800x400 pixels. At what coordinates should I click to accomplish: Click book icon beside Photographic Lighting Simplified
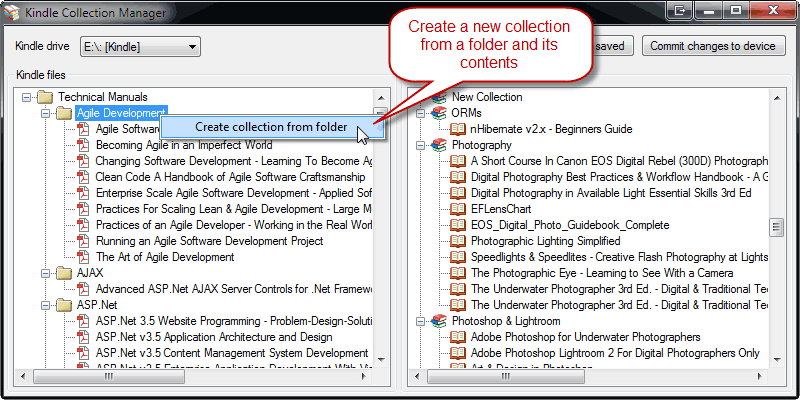pyautogui.click(x=458, y=241)
